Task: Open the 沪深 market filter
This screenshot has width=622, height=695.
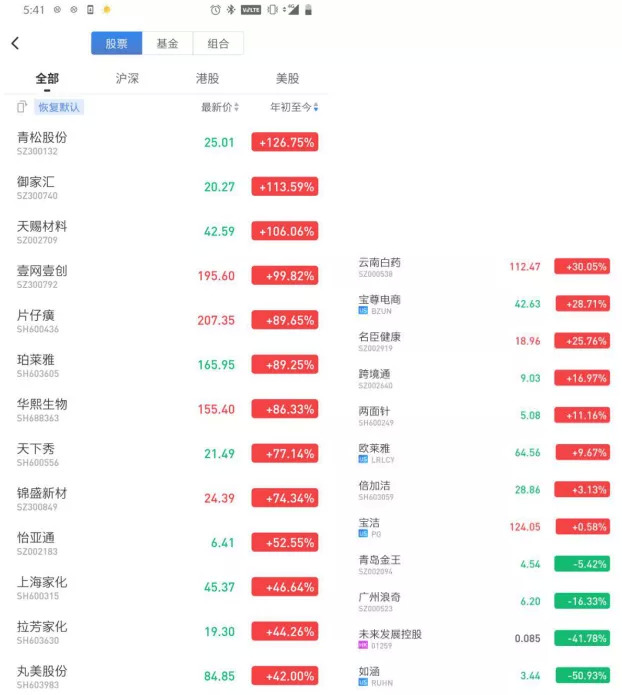Action: click(127, 79)
